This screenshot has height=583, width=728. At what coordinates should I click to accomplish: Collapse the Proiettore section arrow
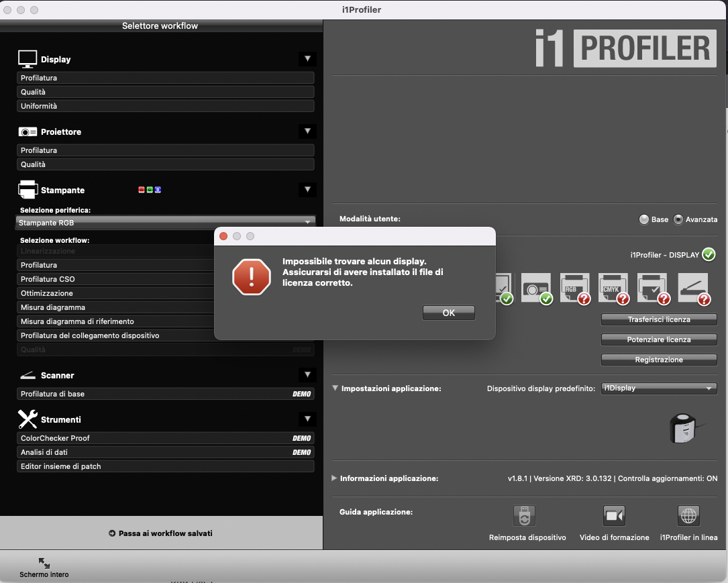(x=307, y=131)
